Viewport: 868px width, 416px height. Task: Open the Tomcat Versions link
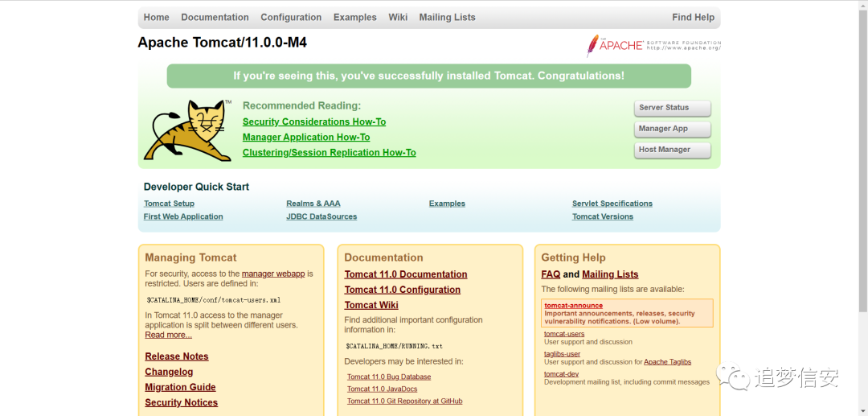tap(602, 216)
